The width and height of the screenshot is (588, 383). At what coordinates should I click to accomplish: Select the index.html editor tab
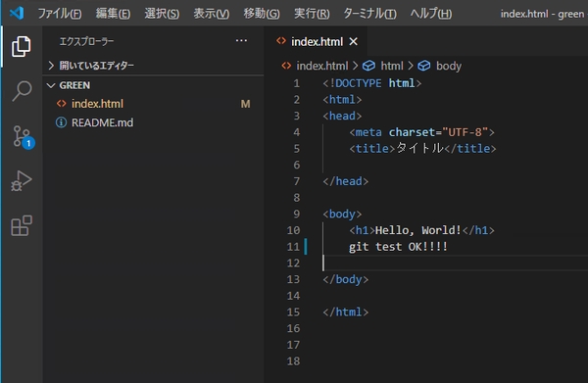(x=317, y=41)
